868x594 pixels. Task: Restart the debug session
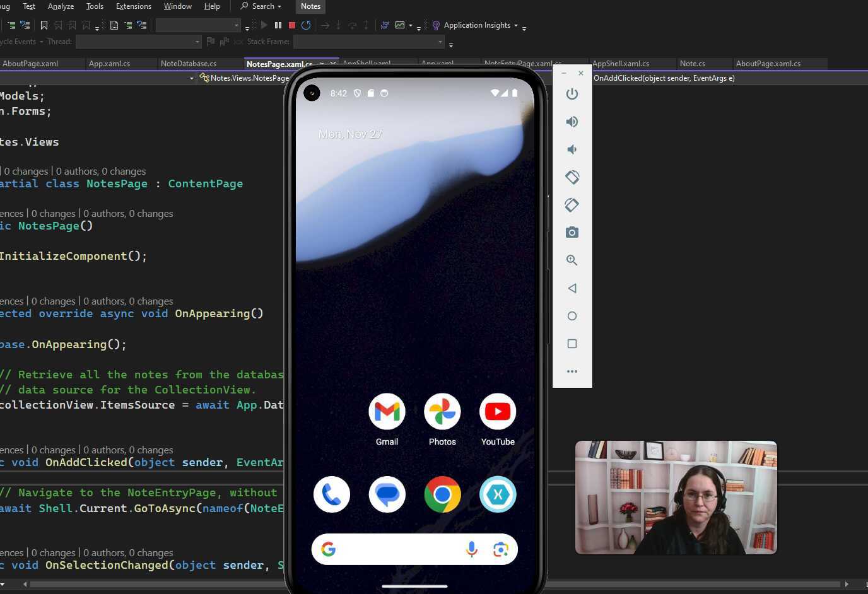click(x=306, y=25)
